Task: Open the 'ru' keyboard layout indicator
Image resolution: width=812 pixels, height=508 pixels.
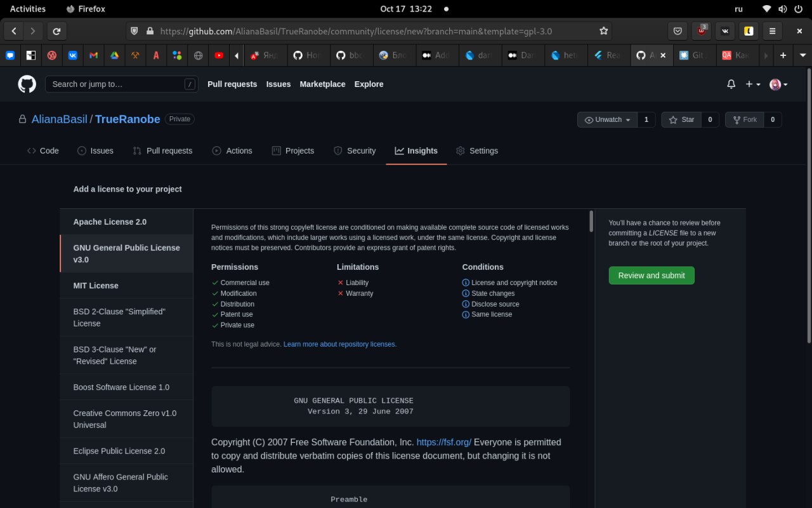Action: tap(738, 9)
